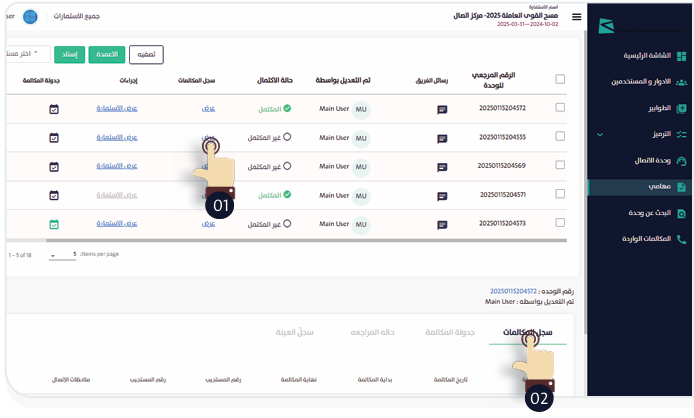The height and width of the screenshot is (418, 694).
Task: Open the items per page dropdown
Action: [63, 255]
